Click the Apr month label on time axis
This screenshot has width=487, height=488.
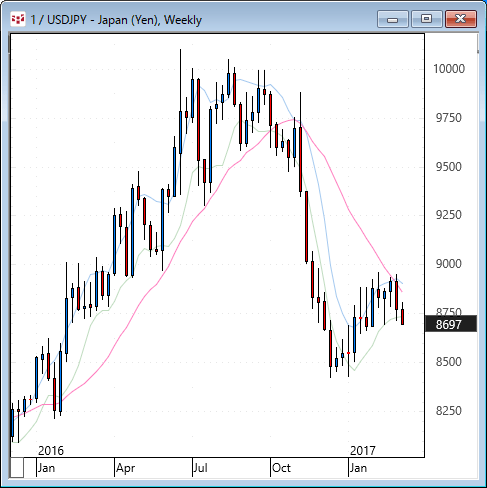(126, 468)
